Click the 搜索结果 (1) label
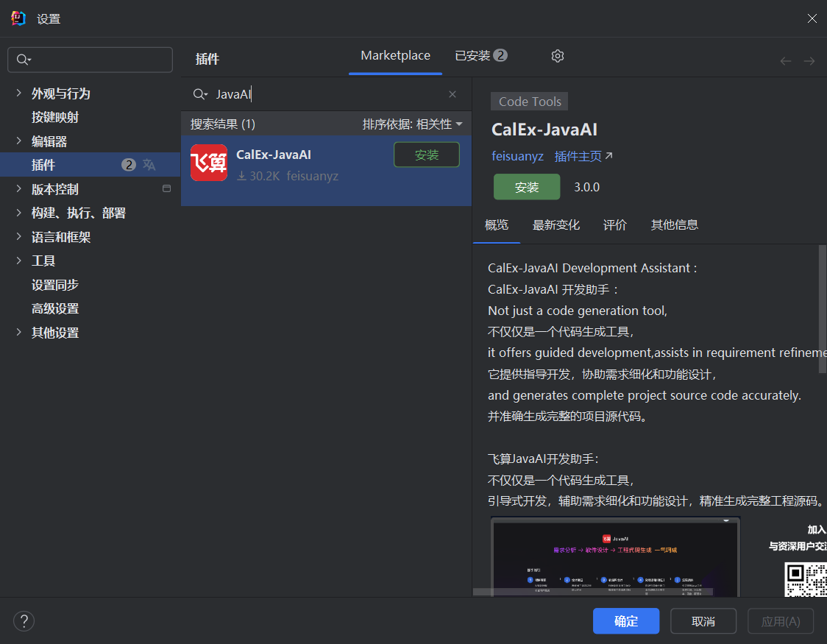Image resolution: width=827 pixels, height=644 pixels. coord(223,124)
